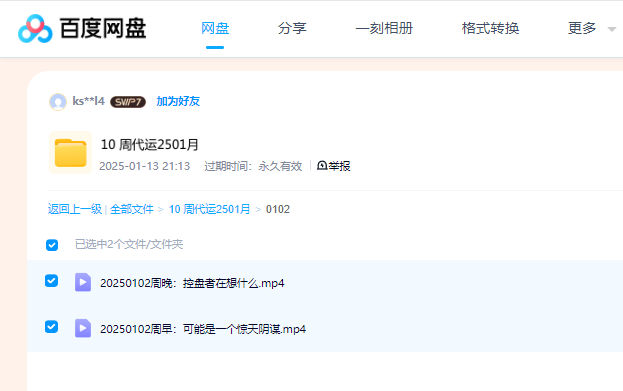This screenshot has width=623, height=391.
Task: Click the SVIP7 membership badge
Action: click(128, 102)
